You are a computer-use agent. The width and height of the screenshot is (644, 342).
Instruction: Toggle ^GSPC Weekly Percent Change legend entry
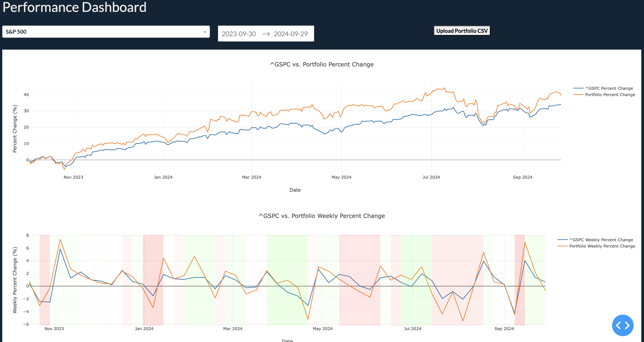click(x=601, y=240)
